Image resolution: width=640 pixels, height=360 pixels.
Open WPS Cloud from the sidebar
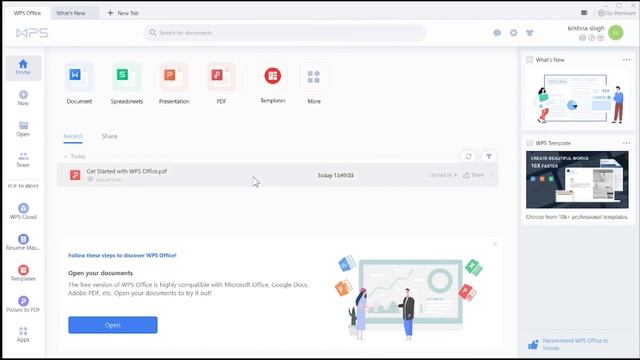tap(23, 211)
